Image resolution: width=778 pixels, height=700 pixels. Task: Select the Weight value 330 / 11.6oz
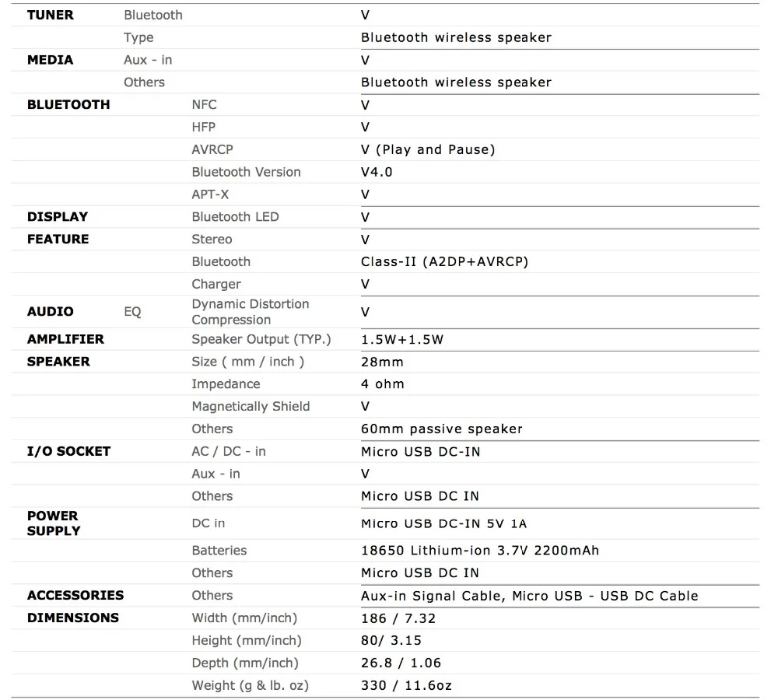point(406,686)
